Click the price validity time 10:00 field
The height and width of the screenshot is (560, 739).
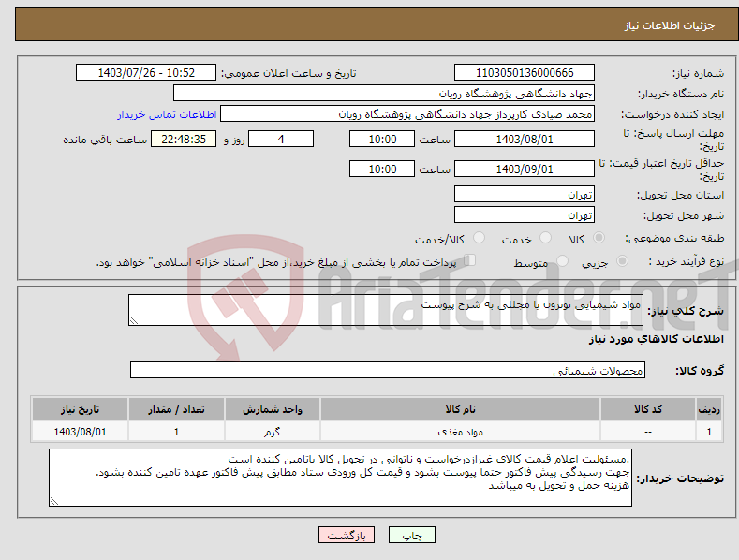(x=382, y=169)
